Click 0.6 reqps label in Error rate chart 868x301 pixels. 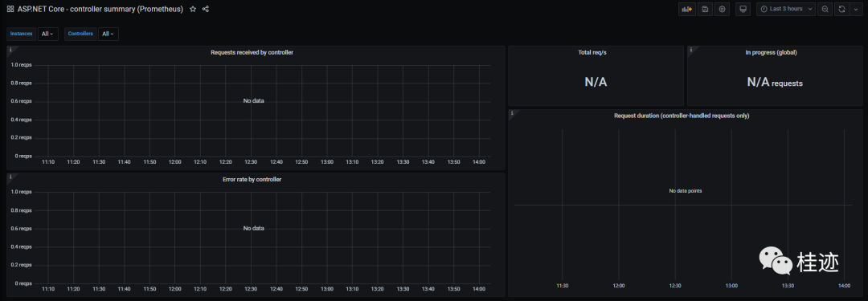click(x=22, y=229)
